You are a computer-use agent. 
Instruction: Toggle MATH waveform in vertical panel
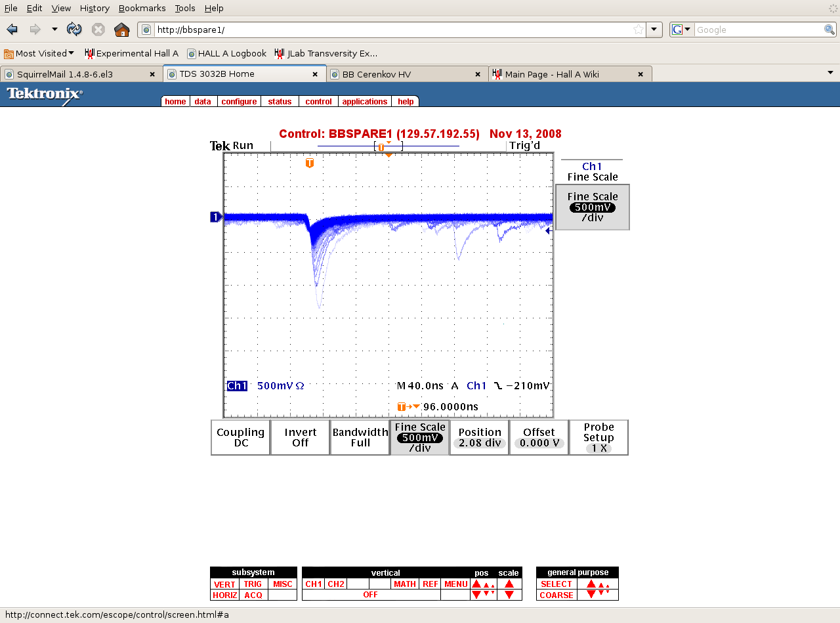click(405, 584)
